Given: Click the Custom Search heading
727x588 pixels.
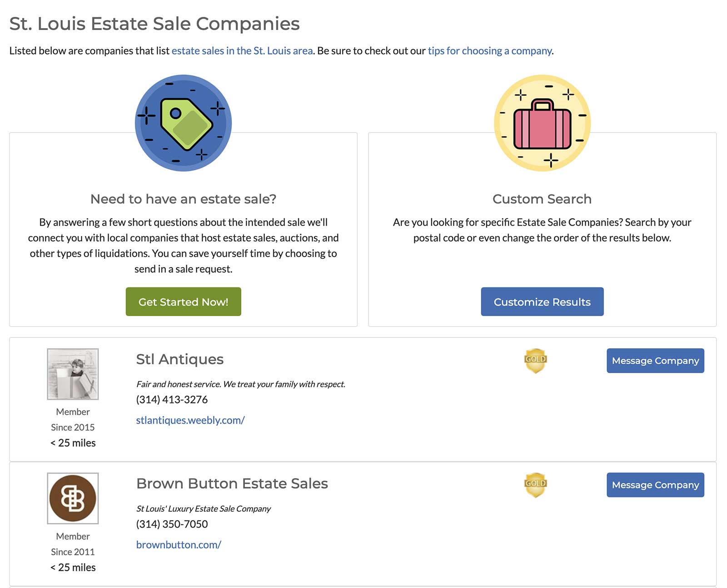Looking at the screenshot, I should (x=542, y=198).
